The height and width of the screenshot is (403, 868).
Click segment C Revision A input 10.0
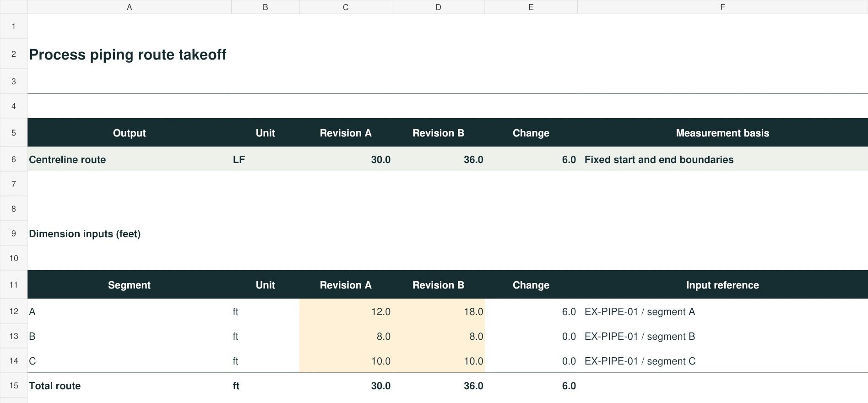[346, 361]
